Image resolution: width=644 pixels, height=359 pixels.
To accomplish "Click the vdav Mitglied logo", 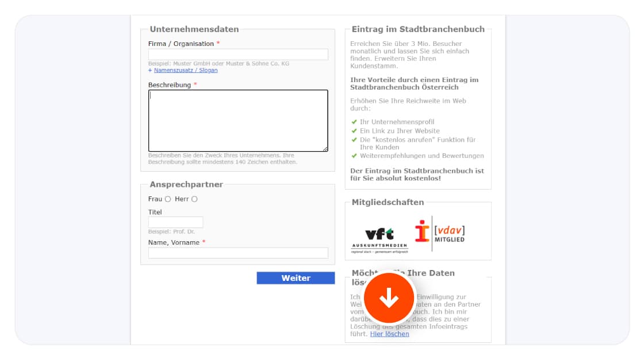I will [x=439, y=234].
